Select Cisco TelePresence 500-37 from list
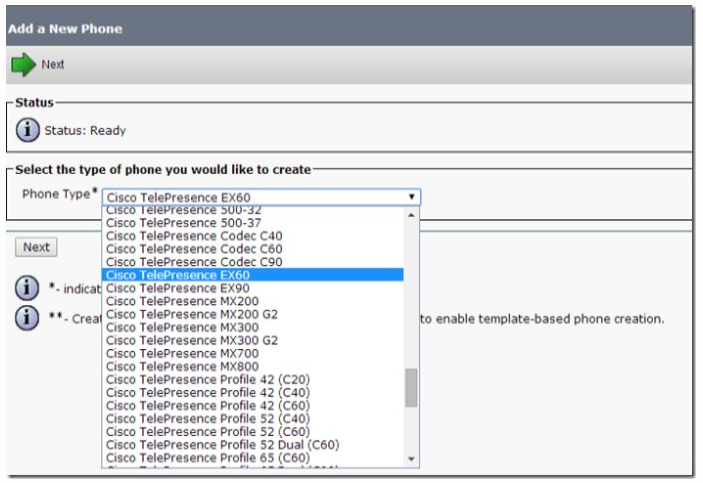 click(253, 223)
